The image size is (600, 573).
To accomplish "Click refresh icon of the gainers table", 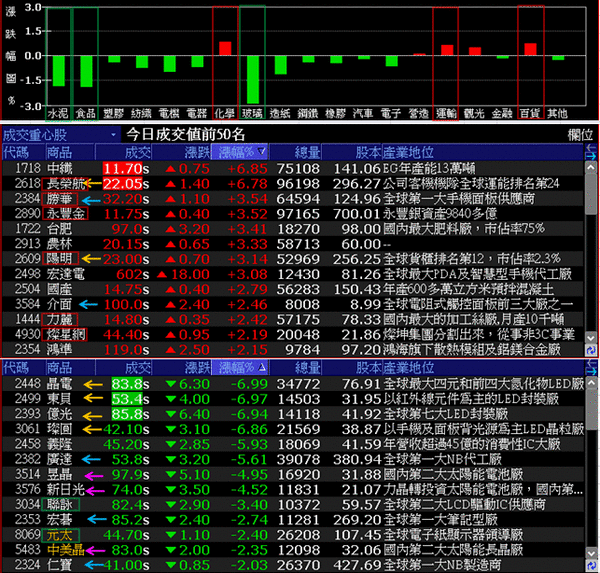I will 591,350.
